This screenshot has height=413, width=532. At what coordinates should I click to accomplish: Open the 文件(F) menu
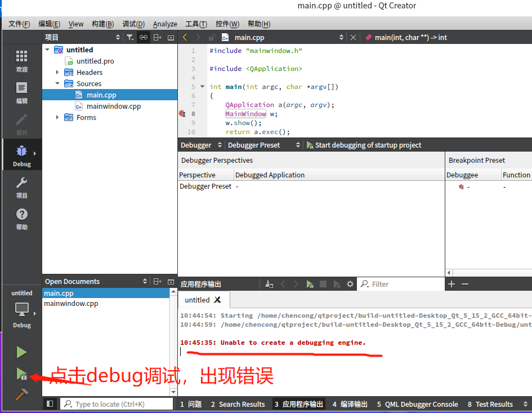click(x=19, y=24)
